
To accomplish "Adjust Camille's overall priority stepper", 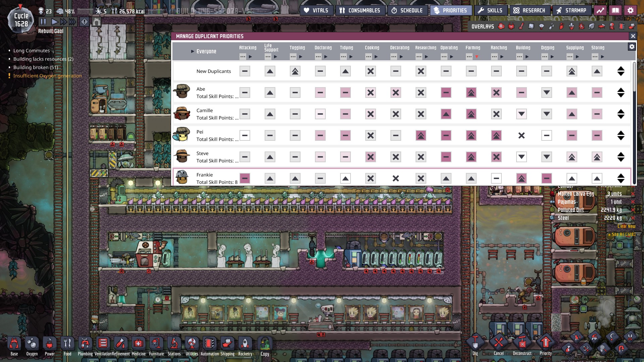I will coord(621,114).
